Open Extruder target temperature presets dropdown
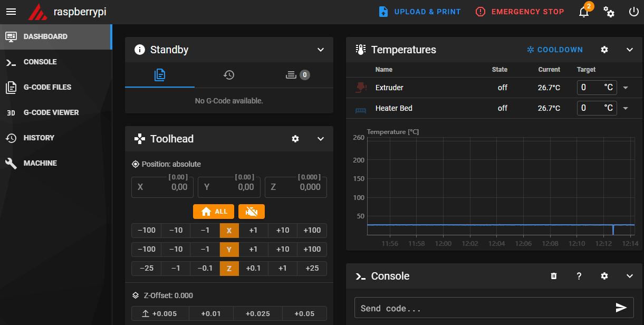This screenshot has width=644, height=325. [x=626, y=88]
